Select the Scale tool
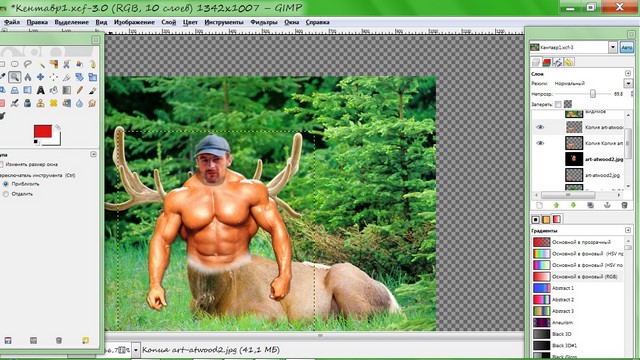This screenshot has width=640, height=360. [x=93, y=77]
